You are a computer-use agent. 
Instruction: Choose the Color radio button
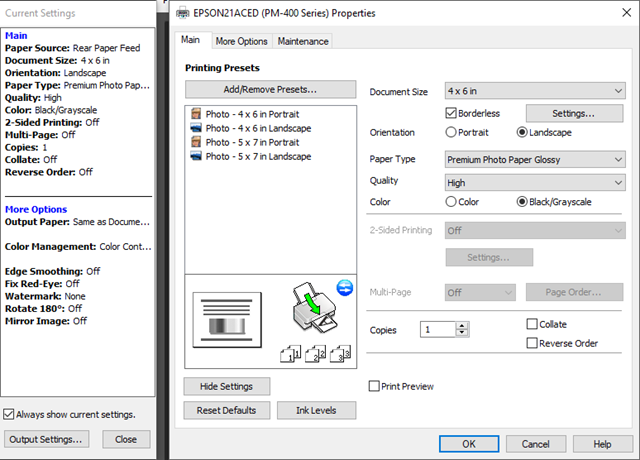click(451, 202)
